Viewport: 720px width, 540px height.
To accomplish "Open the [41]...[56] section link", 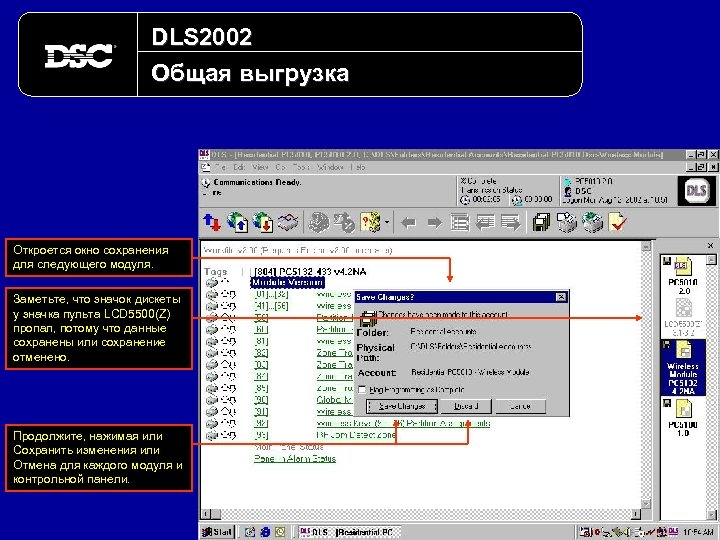I will tap(271, 306).
